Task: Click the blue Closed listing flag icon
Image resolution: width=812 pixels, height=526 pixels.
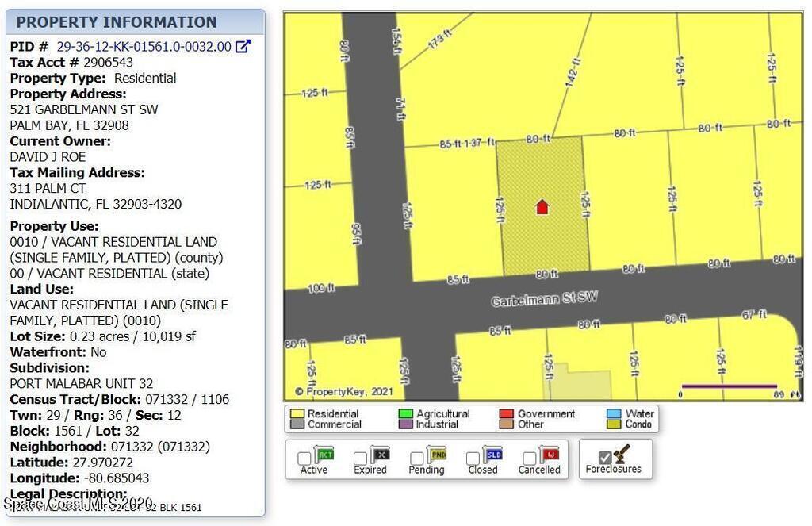Action: [493, 455]
